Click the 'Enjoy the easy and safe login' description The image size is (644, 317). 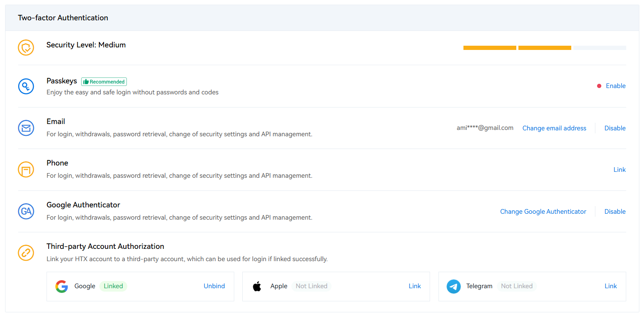coord(132,92)
